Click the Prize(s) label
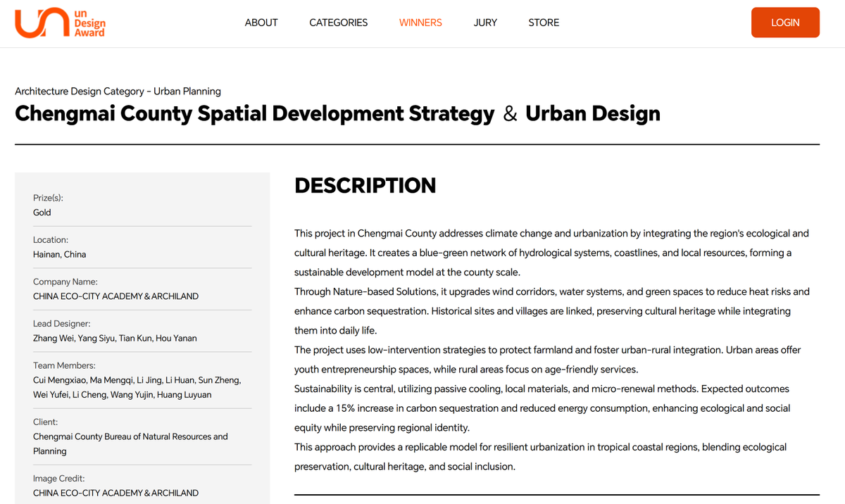The image size is (845, 504). tap(48, 199)
